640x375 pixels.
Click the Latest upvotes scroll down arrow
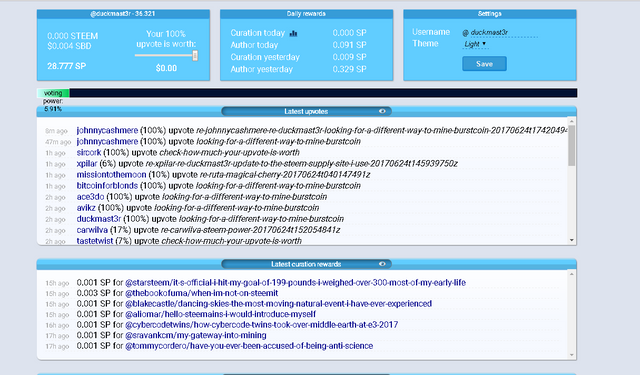click(571, 240)
